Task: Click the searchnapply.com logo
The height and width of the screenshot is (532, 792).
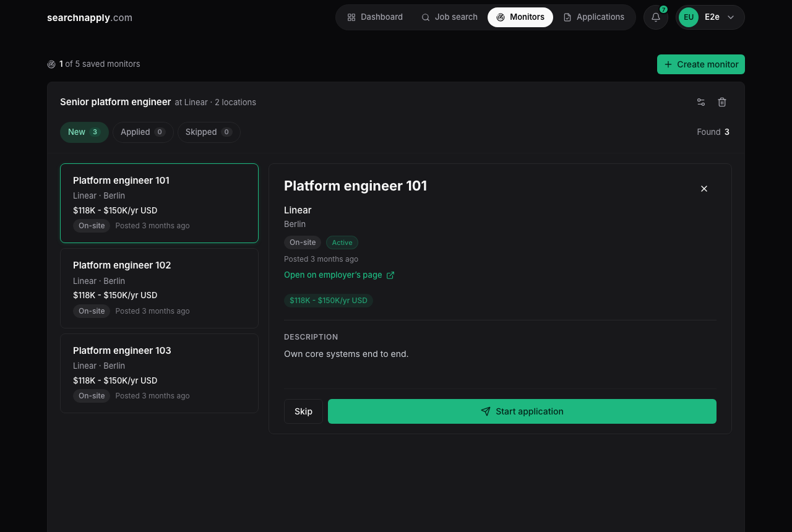Action: pyautogui.click(x=90, y=17)
